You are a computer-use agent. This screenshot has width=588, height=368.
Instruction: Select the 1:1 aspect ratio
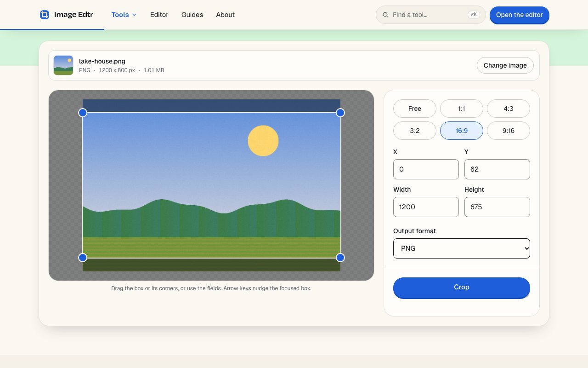point(462,109)
